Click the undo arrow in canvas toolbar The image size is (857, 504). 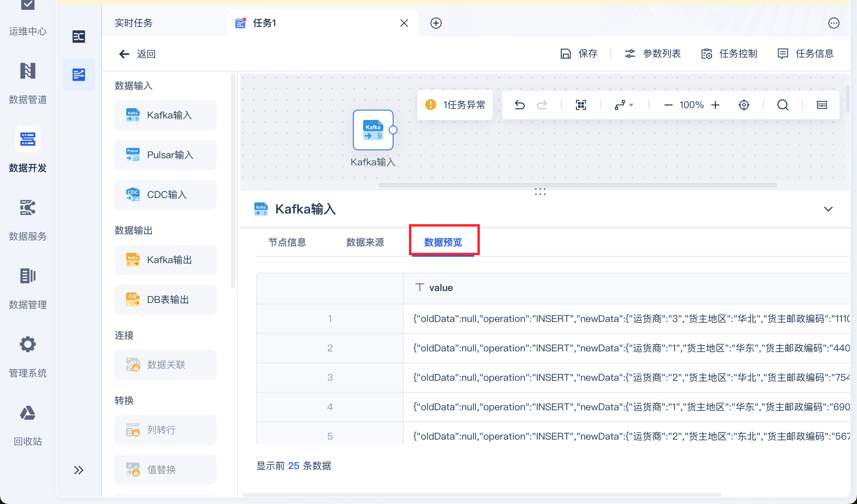pos(519,105)
